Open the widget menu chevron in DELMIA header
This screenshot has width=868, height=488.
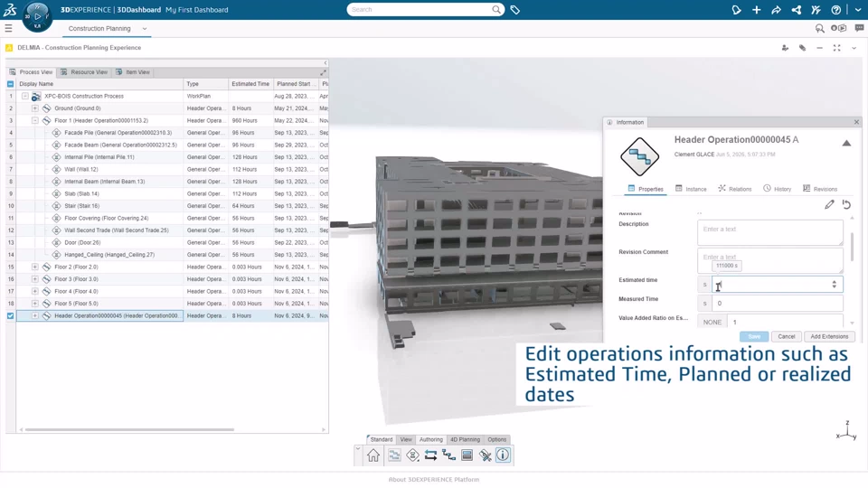[x=854, y=48]
